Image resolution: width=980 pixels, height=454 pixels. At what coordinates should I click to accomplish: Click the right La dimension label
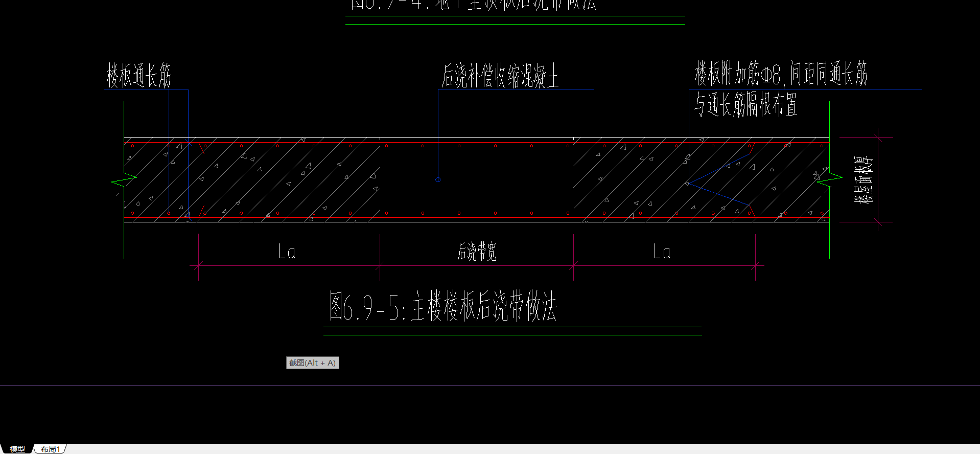[x=662, y=252]
